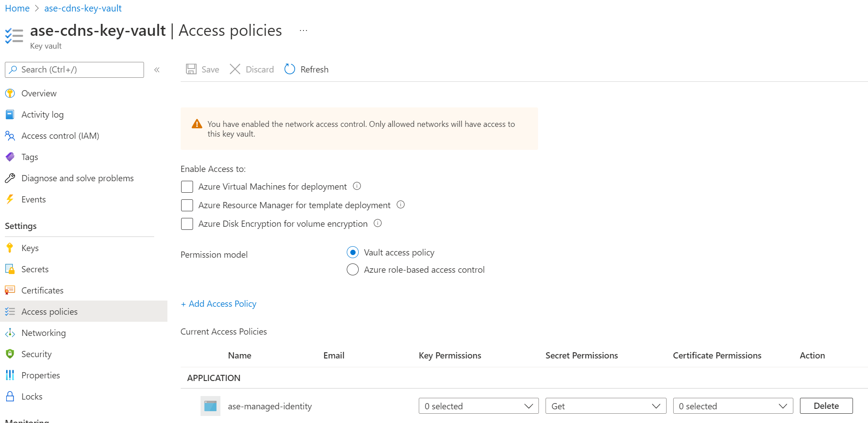Check Azure Resource Manager for template deployment
The width and height of the screenshot is (868, 423).
point(187,205)
